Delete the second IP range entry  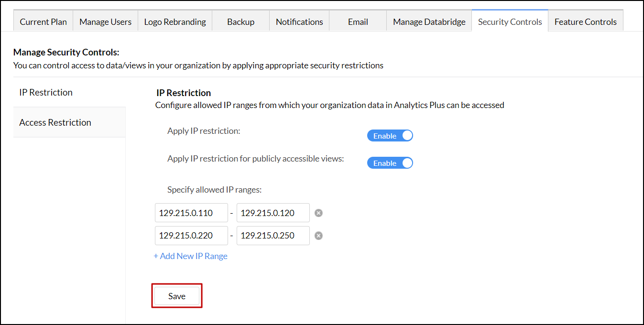point(318,235)
